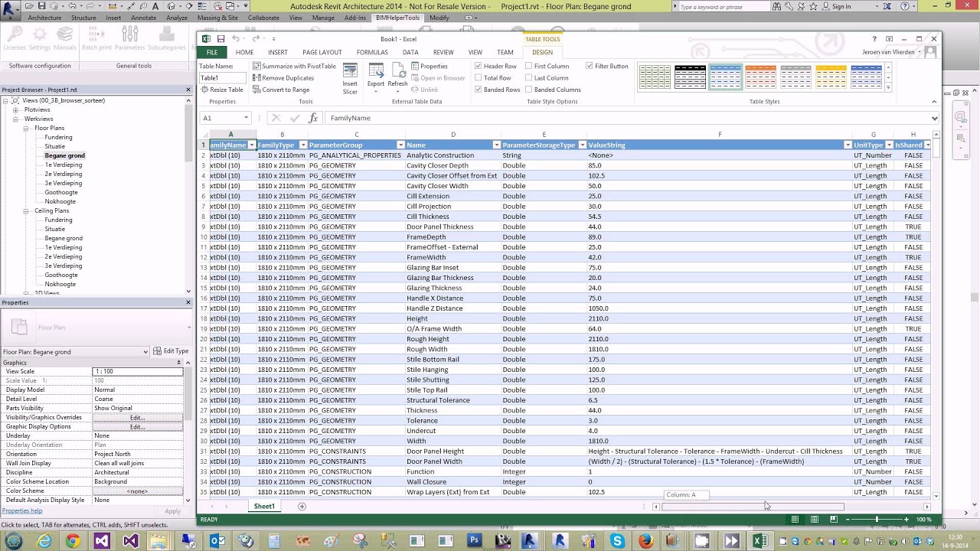Open the Name Box dropdown arrow
Image resolution: width=980 pixels, height=551 pixels.
[246, 118]
